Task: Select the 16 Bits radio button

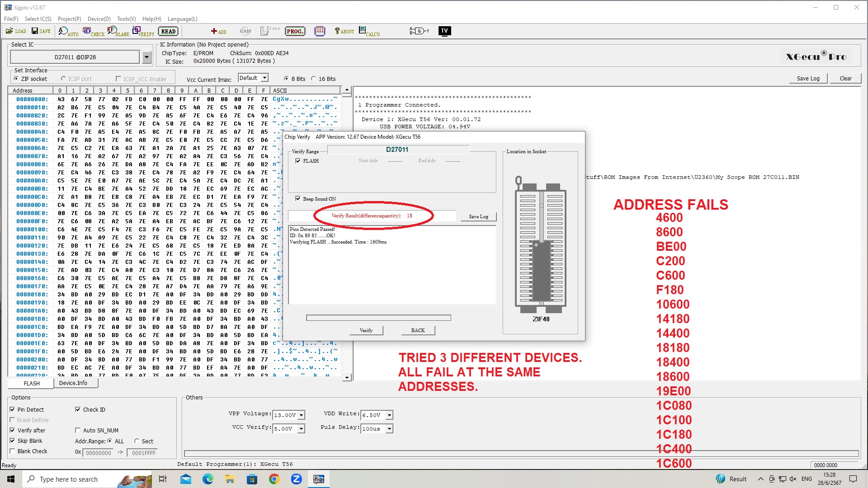Action: click(x=314, y=79)
